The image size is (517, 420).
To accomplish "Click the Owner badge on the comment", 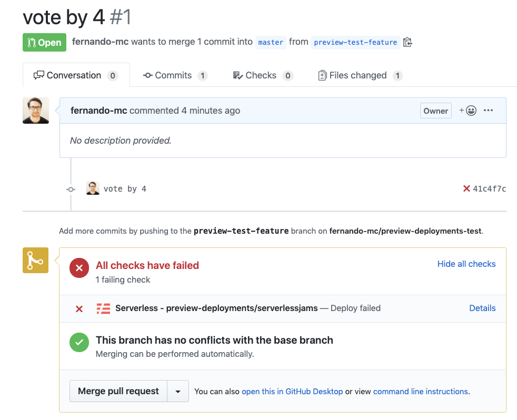I will (435, 111).
